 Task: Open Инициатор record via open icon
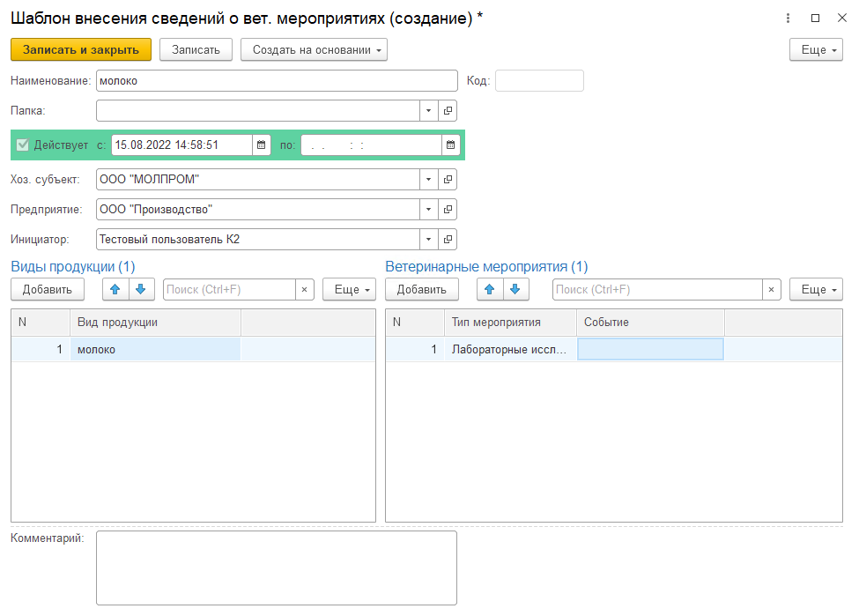click(x=448, y=240)
